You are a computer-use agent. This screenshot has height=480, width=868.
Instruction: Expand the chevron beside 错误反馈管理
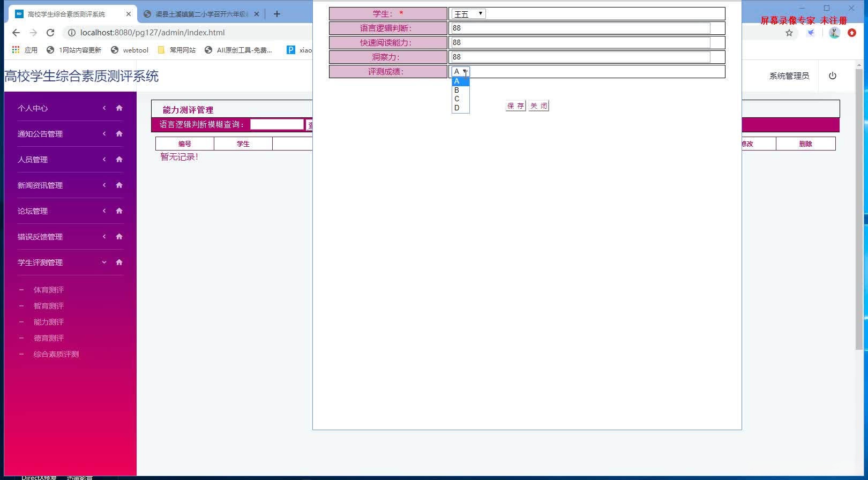point(104,236)
